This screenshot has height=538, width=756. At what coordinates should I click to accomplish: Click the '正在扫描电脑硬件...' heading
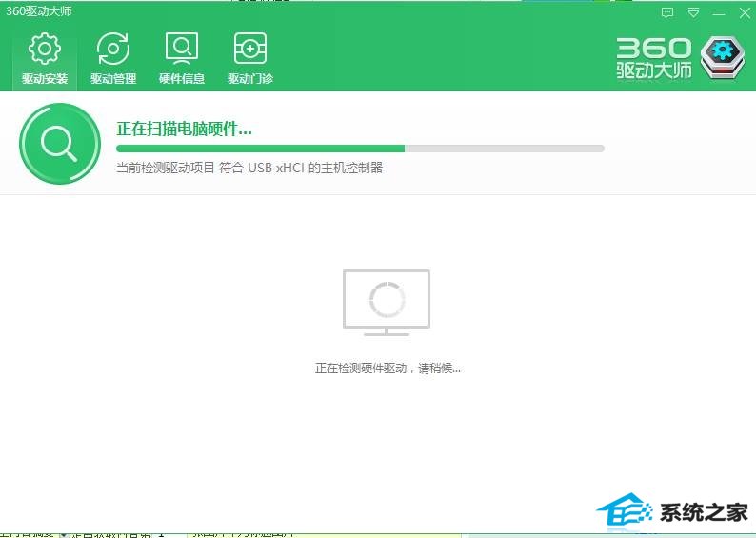[x=184, y=129]
